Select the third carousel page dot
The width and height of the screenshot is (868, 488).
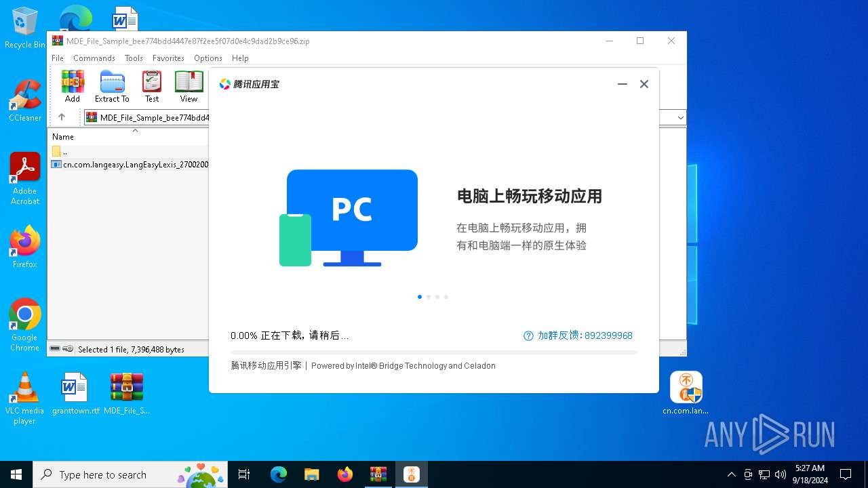(437, 297)
